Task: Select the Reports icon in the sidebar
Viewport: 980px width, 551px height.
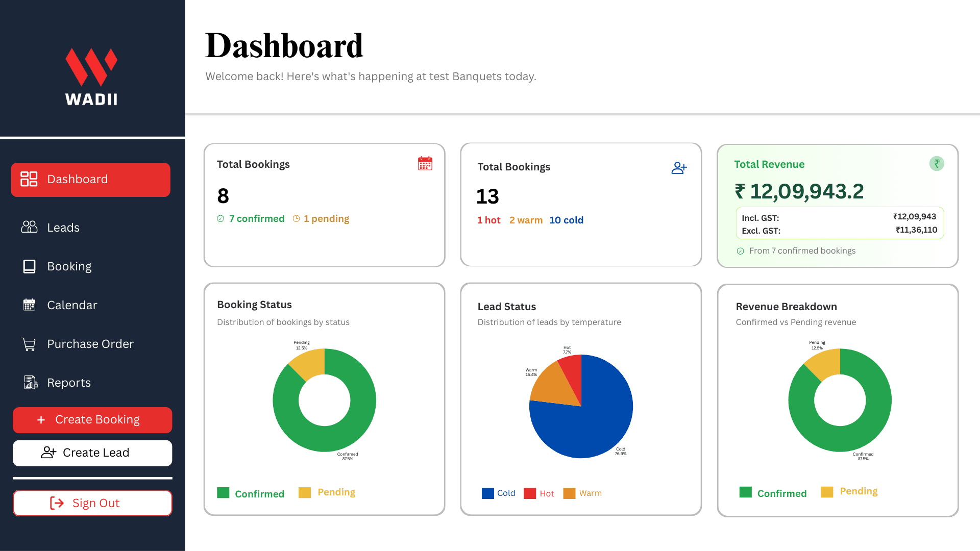Action: pos(30,382)
